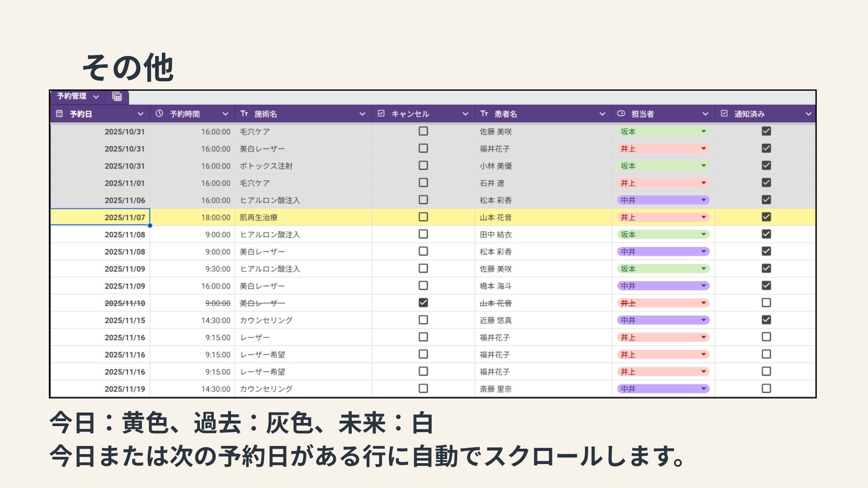The image size is (868, 488).
Task: Open 中井 dropdown chip in 2025/11/06 row
Action: [703, 200]
